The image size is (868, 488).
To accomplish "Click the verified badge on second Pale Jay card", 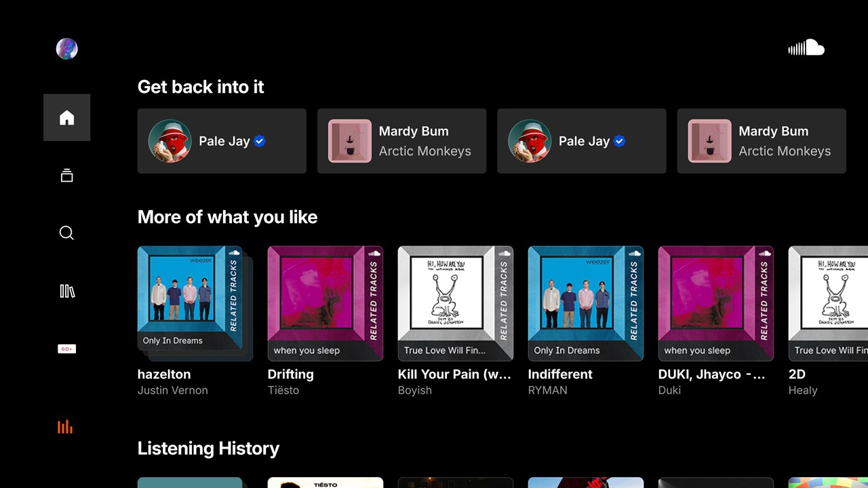I will click(x=619, y=141).
